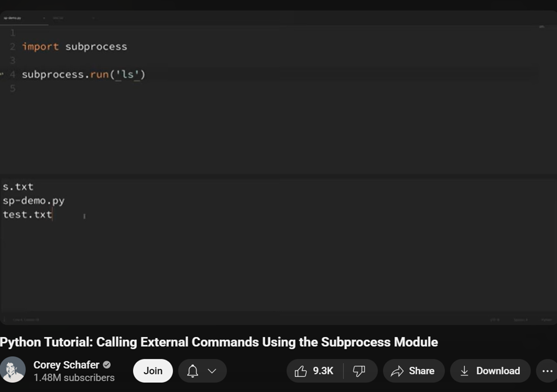Screen dimensions: 557x392
Task: Click the Python syntax indicator in status bar
Action: point(546,320)
